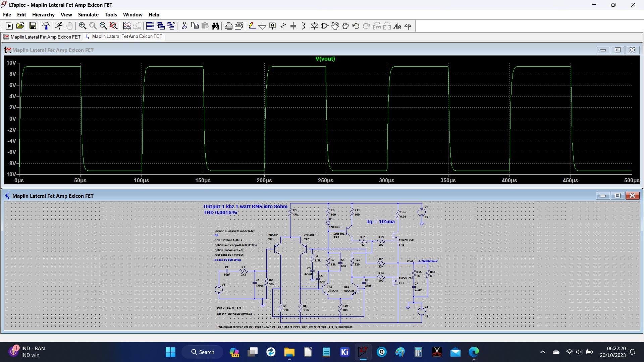Click the scissors Cut tool

pyautogui.click(x=184, y=26)
